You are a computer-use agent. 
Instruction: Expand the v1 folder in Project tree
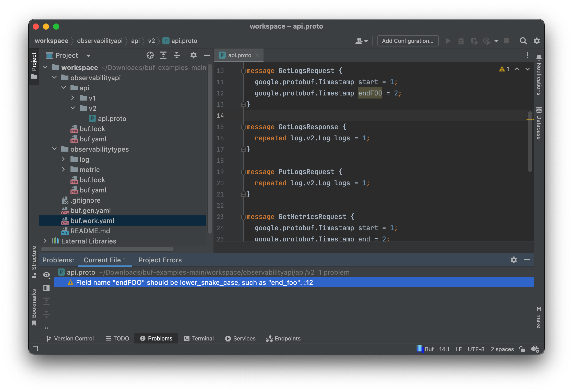tap(73, 98)
